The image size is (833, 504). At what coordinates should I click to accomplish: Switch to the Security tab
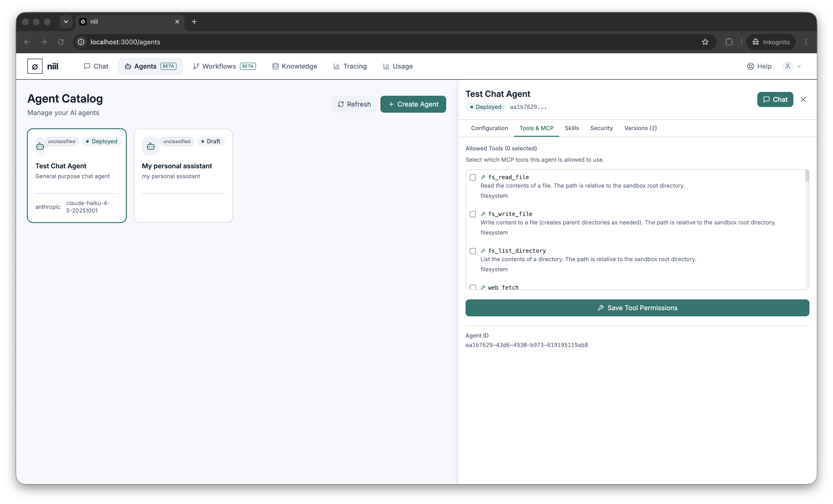(602, 128)
